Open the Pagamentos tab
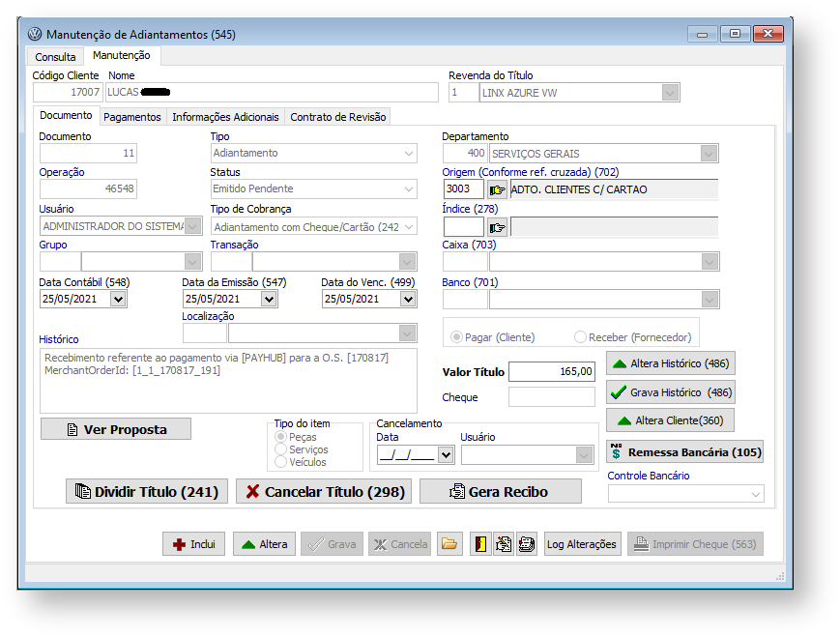 pos(132,117)
